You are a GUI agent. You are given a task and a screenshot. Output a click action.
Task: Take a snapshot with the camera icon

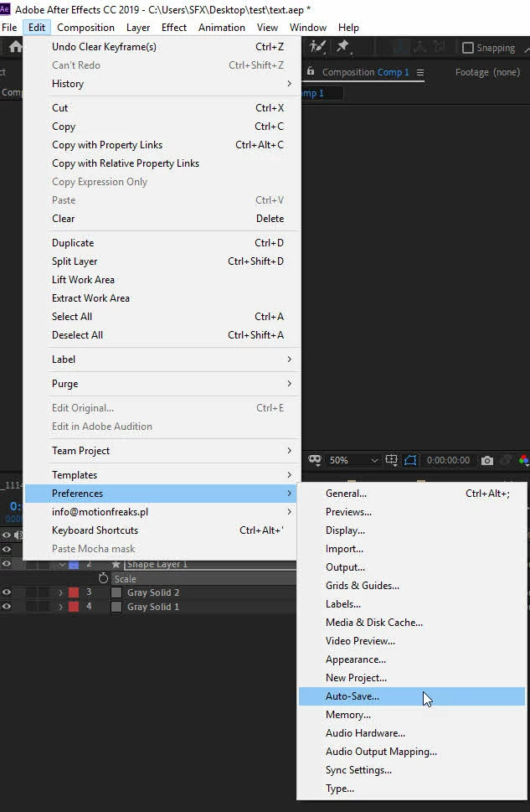[x=487, y=460]
